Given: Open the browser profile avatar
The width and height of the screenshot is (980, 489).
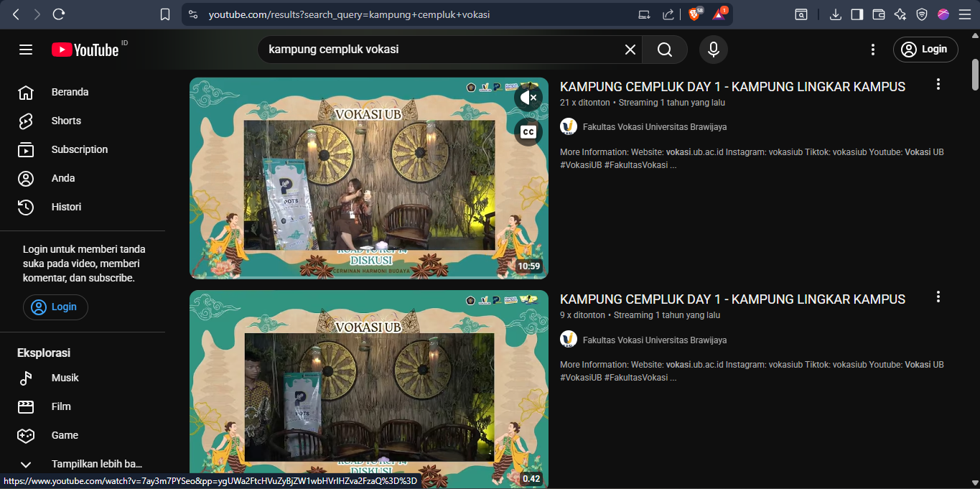Looking at the screenshot, I should coord(943,14).
